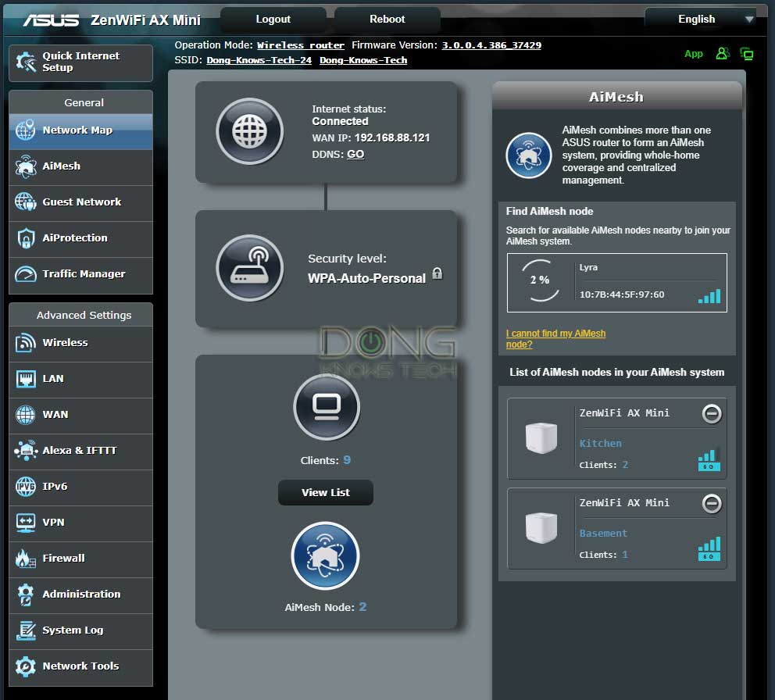Click the System Log icon
This screenshot has height=700, width=775.
click(x=25, y=630)
